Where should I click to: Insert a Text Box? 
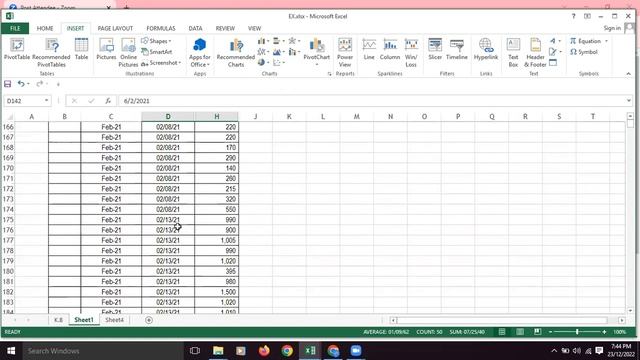513,53
